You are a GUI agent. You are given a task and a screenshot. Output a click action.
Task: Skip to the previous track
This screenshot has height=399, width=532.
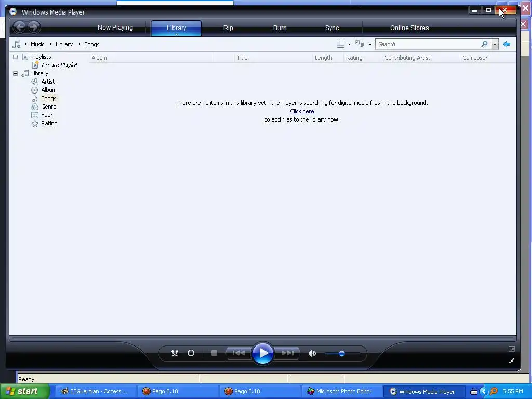coord(238,353)
